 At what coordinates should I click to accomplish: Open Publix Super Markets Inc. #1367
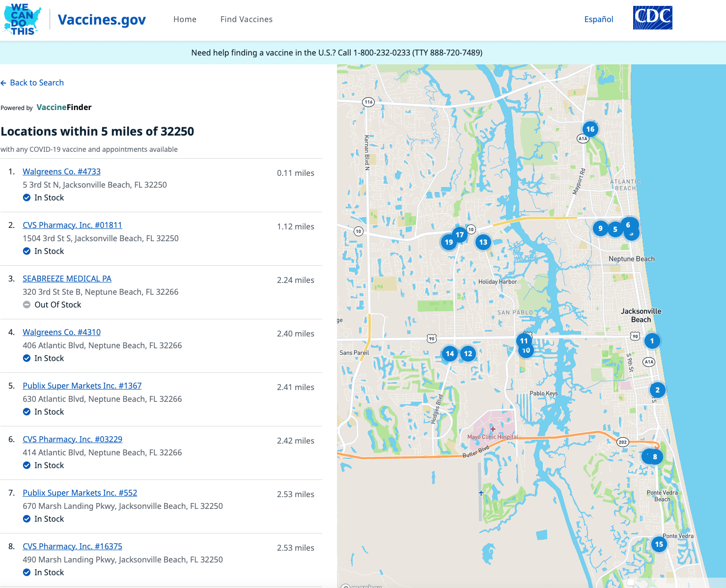[82, 386]
